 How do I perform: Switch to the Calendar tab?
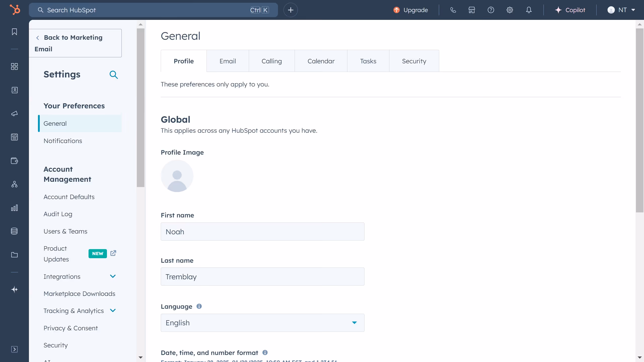click(321, 61)
